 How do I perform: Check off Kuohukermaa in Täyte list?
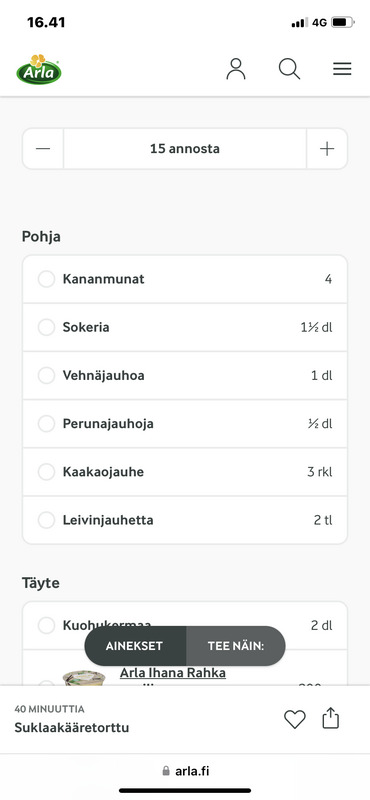46,625
